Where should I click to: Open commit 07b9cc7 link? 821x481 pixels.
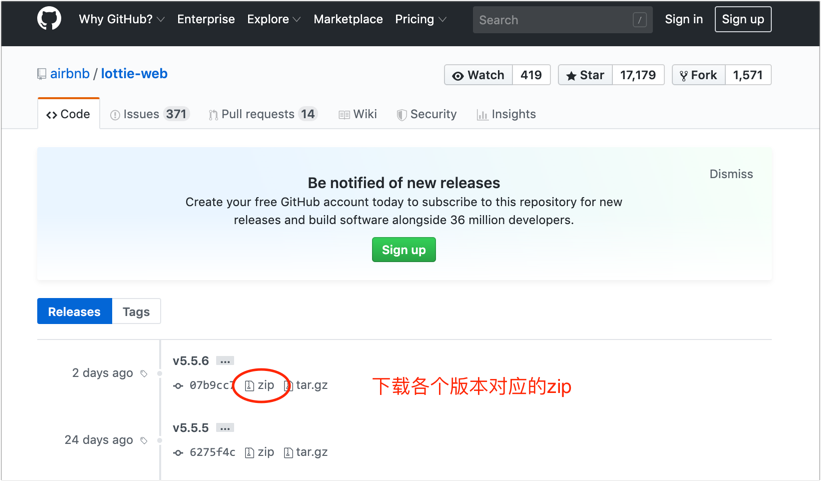click(x=211, y=385)
